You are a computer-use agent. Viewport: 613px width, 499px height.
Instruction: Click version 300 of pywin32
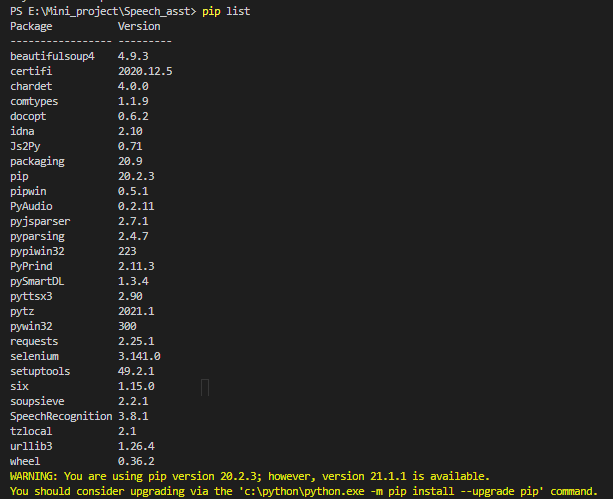[127, 327]
